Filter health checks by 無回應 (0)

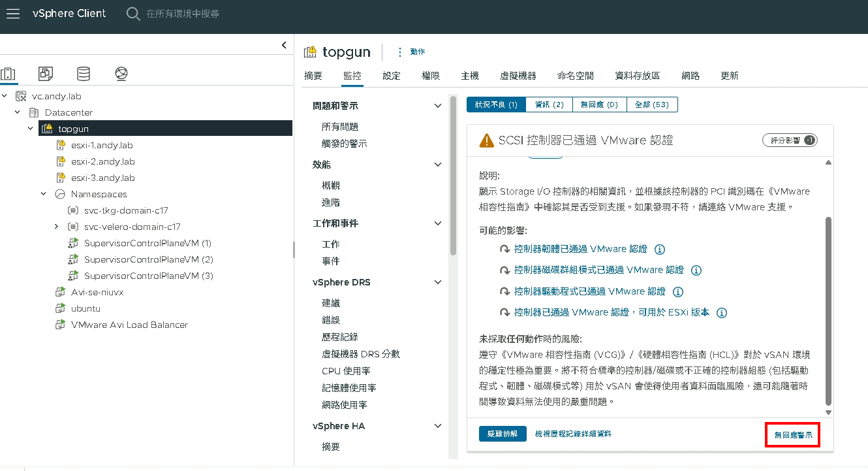tap(600, 105)
